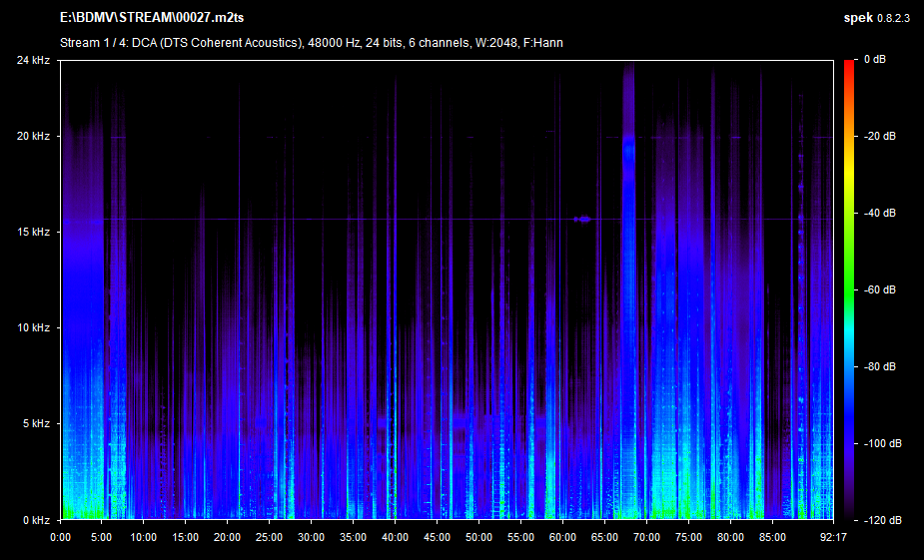Image resolution: width=924 pixels, height=560 pixels.
Task: Click the 0:00 start time label
Action: 60,536
